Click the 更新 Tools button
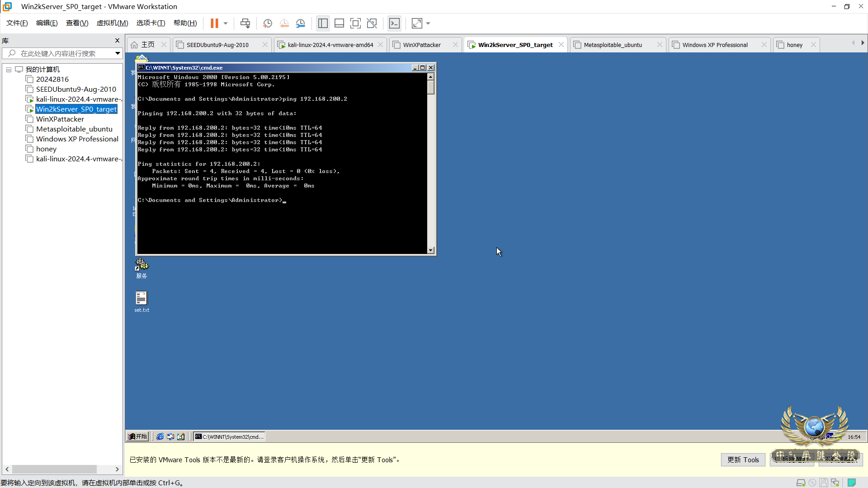 (743, 460)
